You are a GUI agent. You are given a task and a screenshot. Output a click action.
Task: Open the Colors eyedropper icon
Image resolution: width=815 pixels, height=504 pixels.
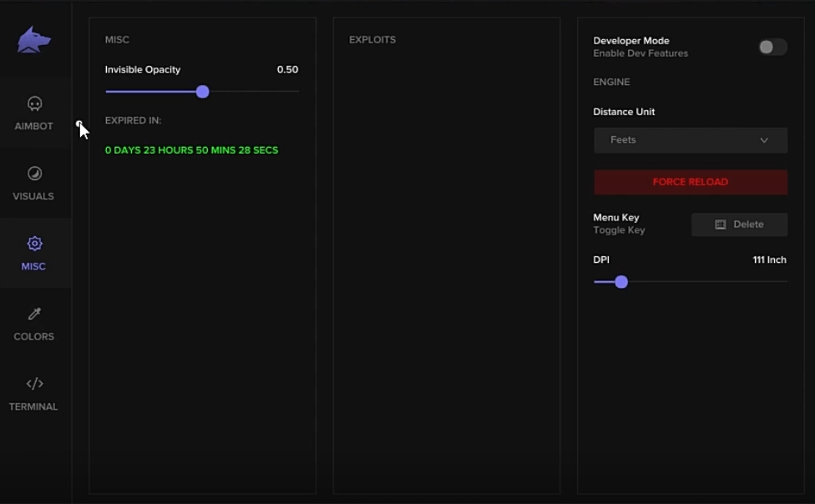click(35, 313)
